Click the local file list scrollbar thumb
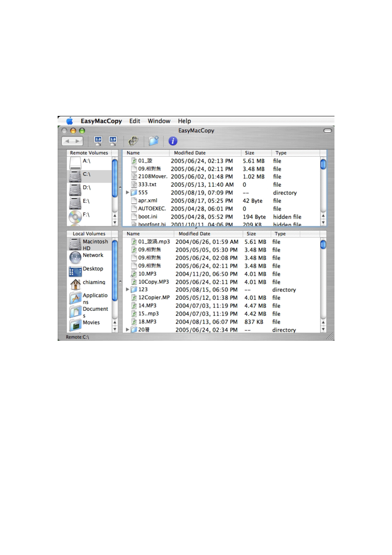The height and width of the screenshot is (555, 392). coord(323,245)
